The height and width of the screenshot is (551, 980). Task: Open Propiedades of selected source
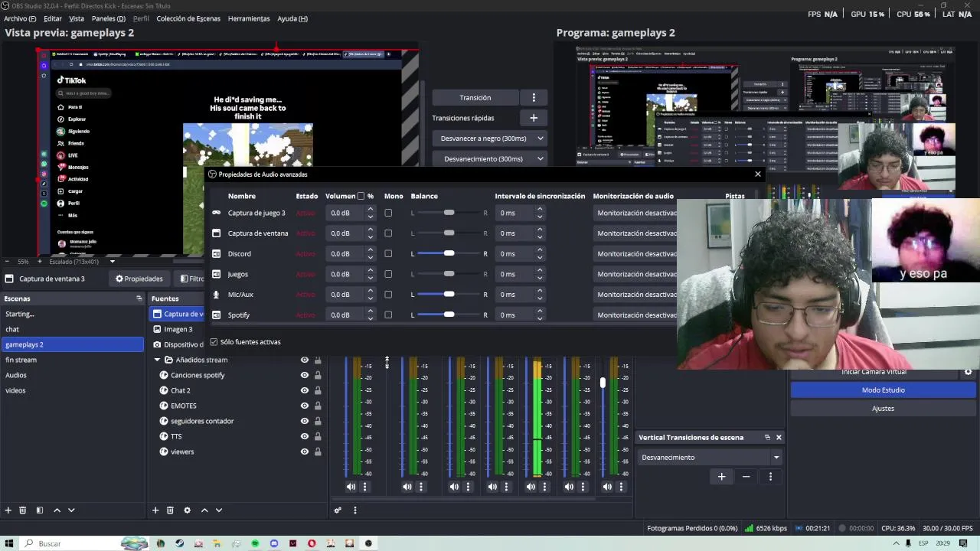point(139,279)
